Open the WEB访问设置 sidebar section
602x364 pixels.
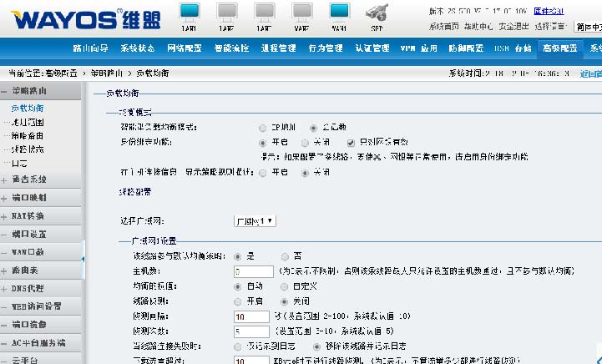(x=40, y=306)
